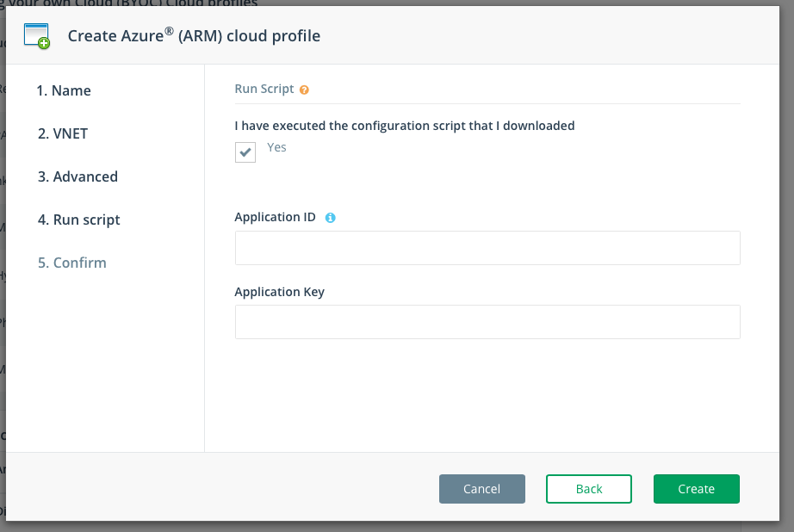
Task: Click the 'Application ID' label text
Action: point(275,217)
